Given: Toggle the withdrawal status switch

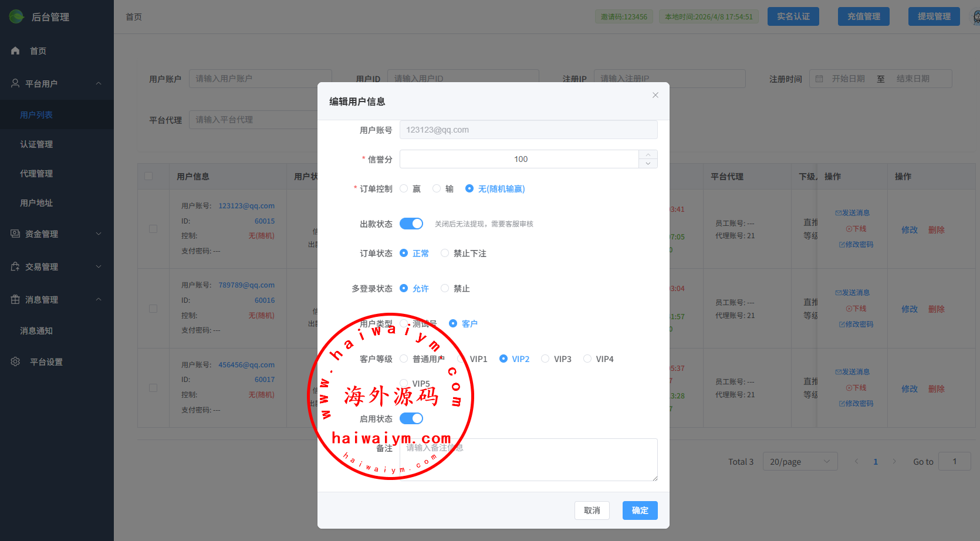Looking at the screenshot, I should click(411, 224).
